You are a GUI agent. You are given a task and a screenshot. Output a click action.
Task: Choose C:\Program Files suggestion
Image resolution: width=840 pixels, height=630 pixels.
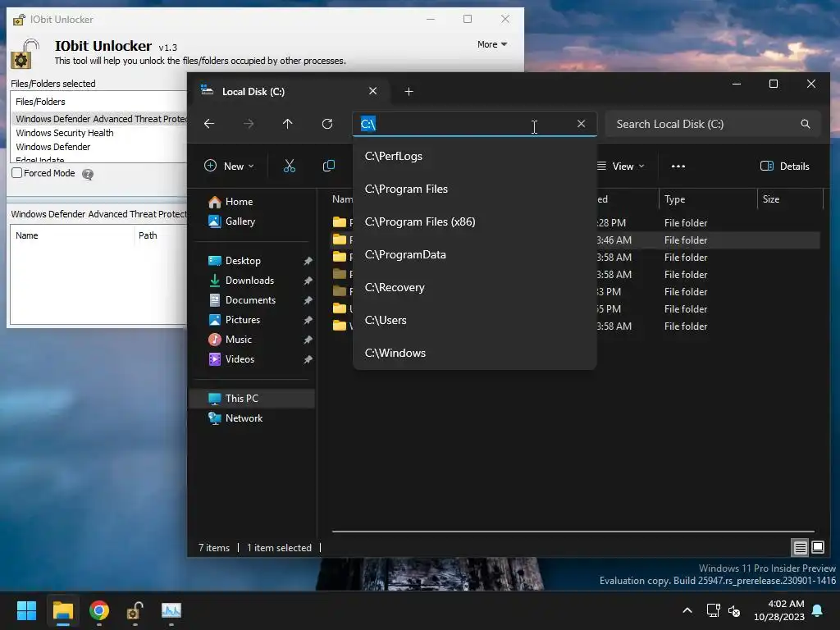pos(475,189)
